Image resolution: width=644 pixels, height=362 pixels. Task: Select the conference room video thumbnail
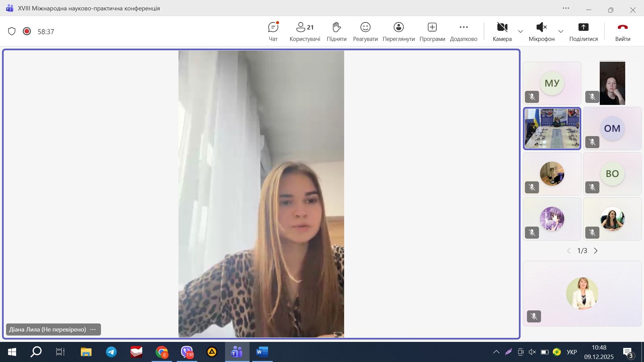[552, 128]
